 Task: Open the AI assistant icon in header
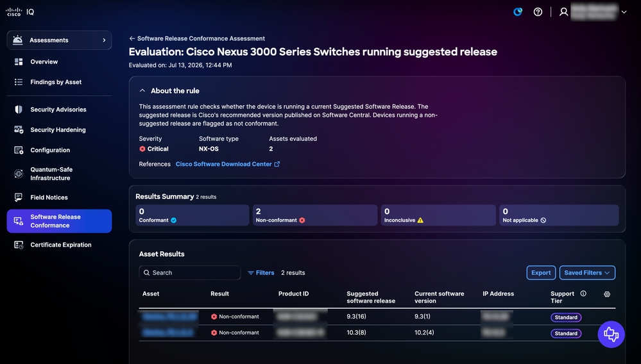[518, 12]
